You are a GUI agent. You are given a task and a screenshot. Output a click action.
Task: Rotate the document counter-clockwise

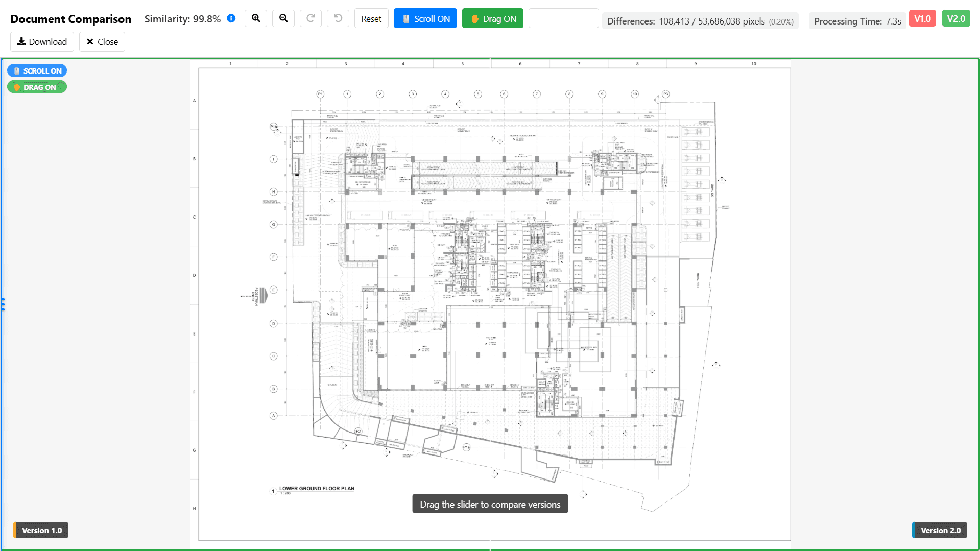(x=338, y=18)
